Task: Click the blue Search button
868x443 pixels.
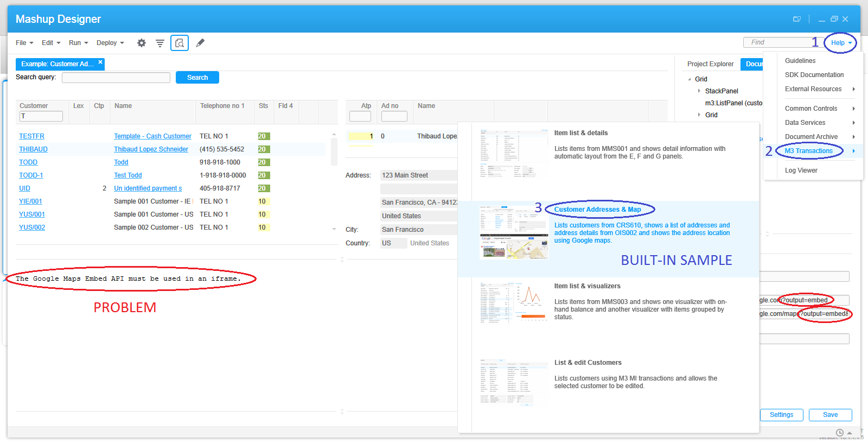Action: coord(197,78)
